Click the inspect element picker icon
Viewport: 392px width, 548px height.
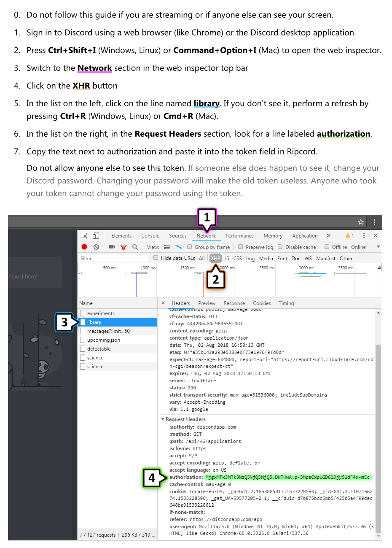click(x=85, y=235)
